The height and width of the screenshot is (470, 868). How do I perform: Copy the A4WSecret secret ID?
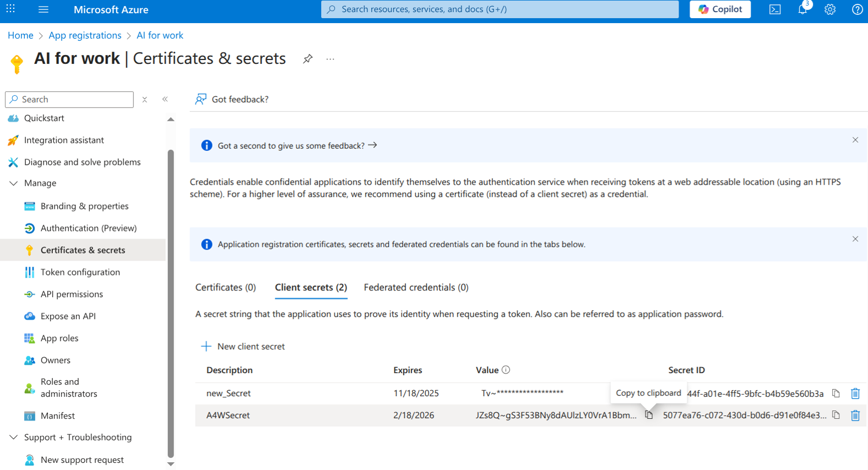pyautogui.click(x=836, y=415)
